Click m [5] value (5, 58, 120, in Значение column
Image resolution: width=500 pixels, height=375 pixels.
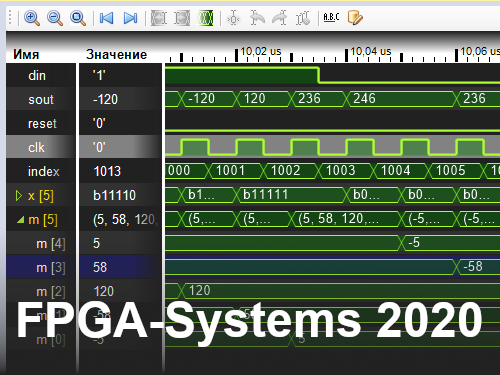[125, 220]
